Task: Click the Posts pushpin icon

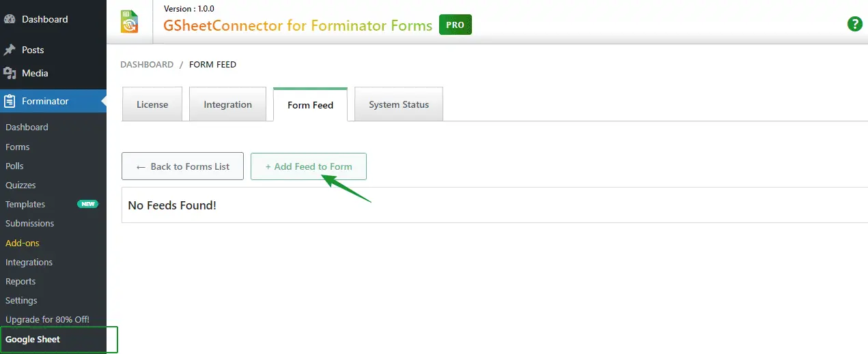Action: point(10,50)
